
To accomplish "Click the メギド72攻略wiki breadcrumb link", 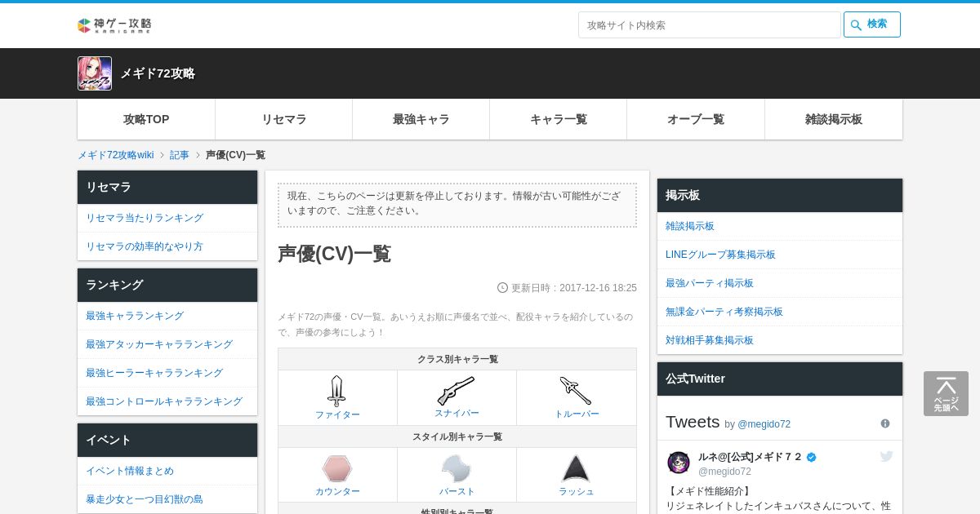I will pyautogui.click(x=115, y=155).
